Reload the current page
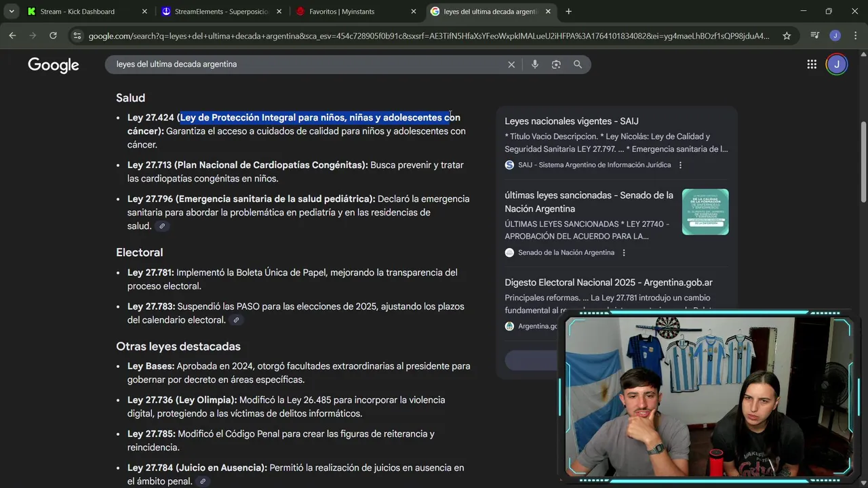The image size is (868, 488). [x=53, y=36]
